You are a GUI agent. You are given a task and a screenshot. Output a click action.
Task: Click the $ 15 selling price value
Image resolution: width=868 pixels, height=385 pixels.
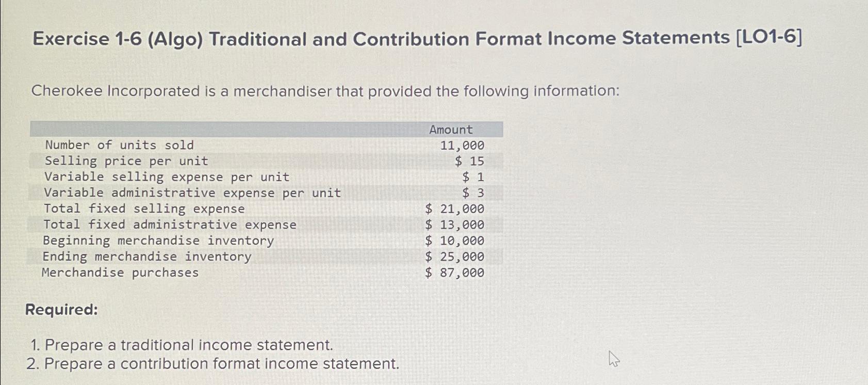(x=469, y=162)
